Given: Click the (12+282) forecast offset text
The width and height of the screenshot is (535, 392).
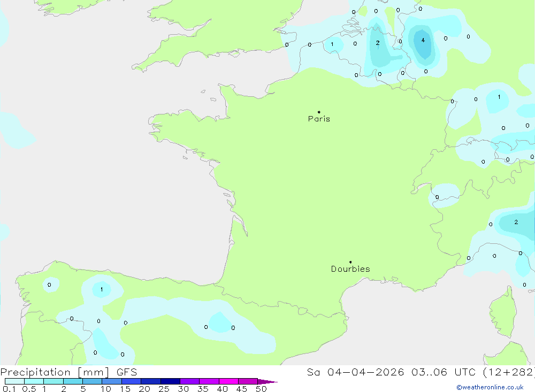Looking at the screenshot, I should click(509, 372).
